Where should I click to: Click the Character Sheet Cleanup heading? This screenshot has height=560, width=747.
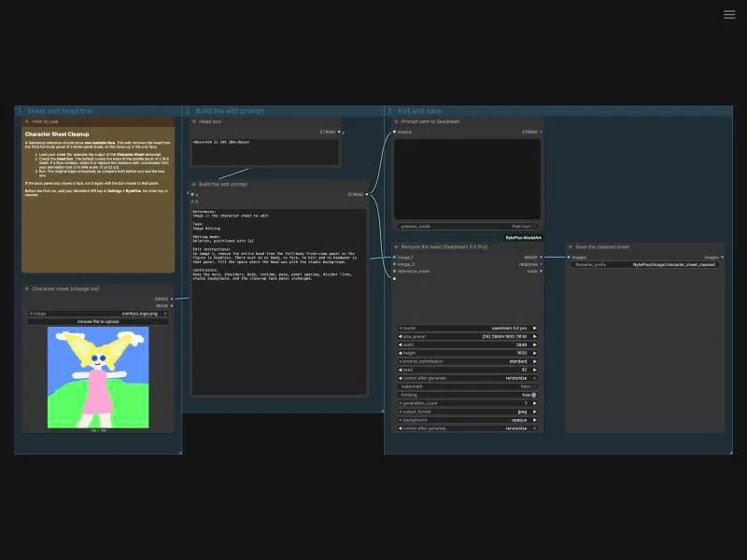57,134
